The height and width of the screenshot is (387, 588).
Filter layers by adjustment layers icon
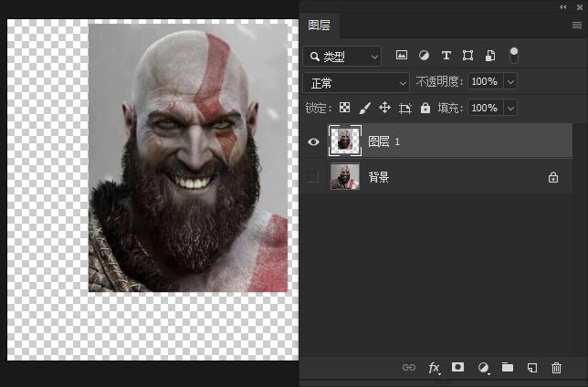pos(424,56)
